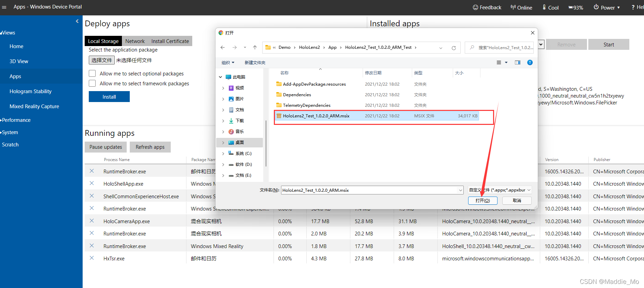Close HoloCameraApp.exe with X icon

(x=92, y=221)
